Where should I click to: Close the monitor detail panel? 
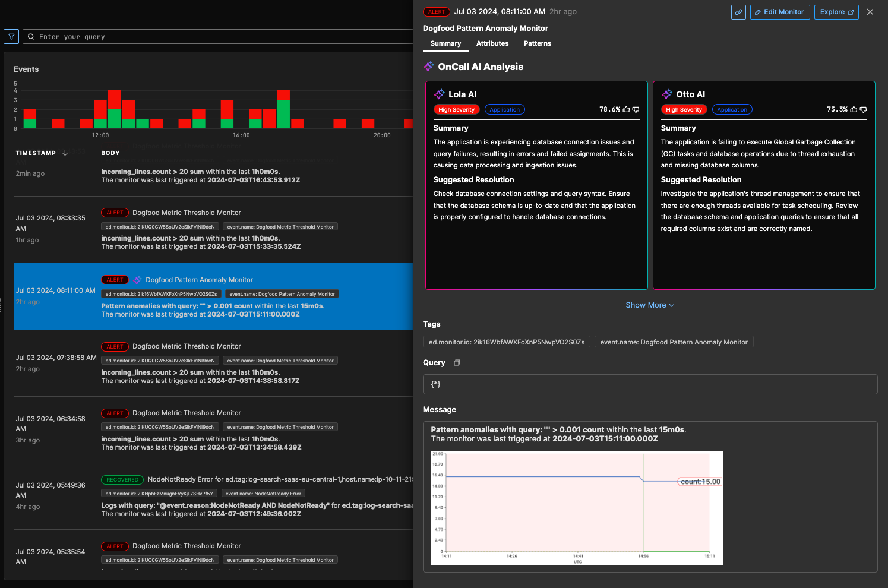tap(870, 12)
